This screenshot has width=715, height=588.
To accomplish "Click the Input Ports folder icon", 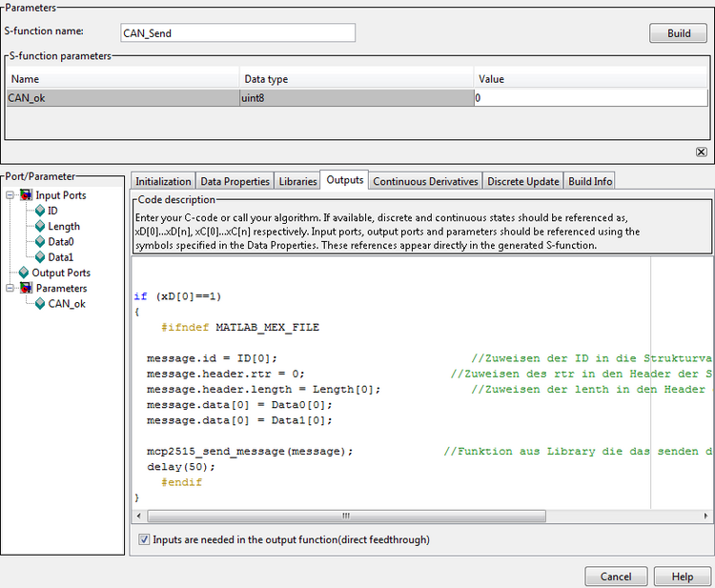I will [x=26, y=195].
